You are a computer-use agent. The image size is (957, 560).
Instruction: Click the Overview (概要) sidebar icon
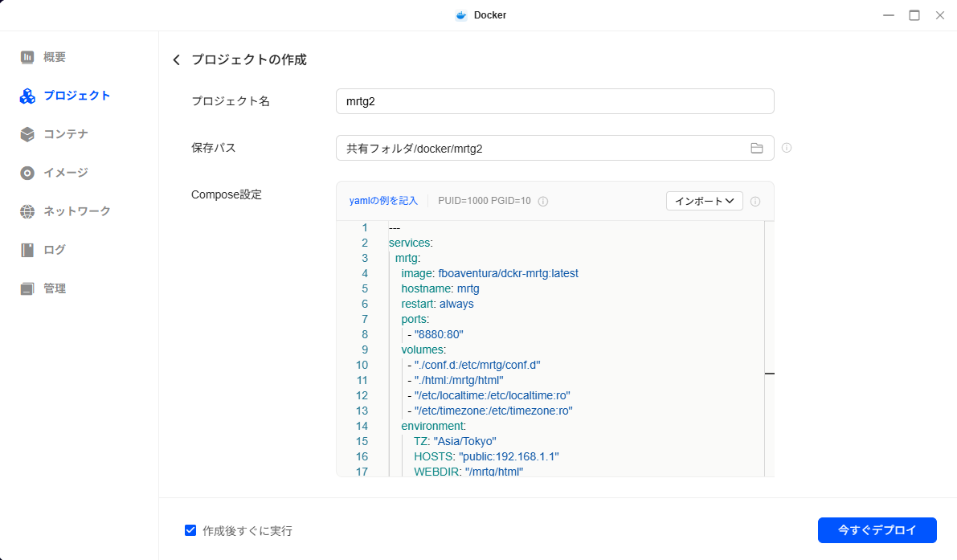pyautogui.click(x=27, y=57)
